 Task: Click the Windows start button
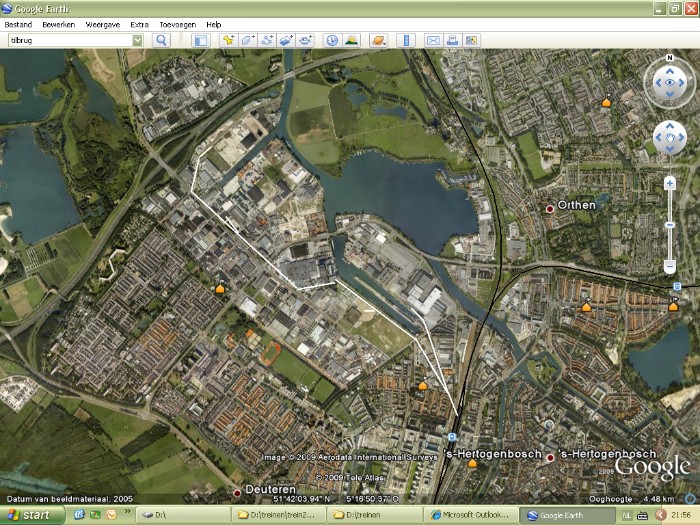click(33, 515)
